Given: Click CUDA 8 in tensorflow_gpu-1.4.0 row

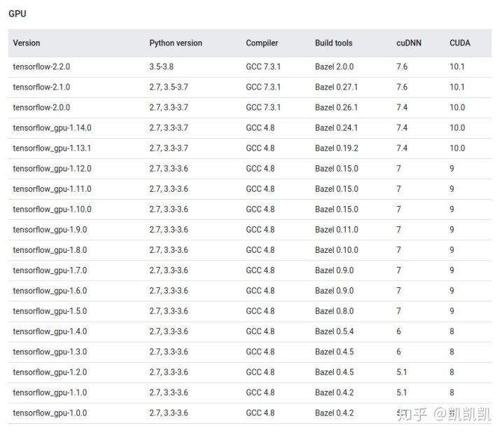Looking at the screenshot, I should click(x=452, y=331).
